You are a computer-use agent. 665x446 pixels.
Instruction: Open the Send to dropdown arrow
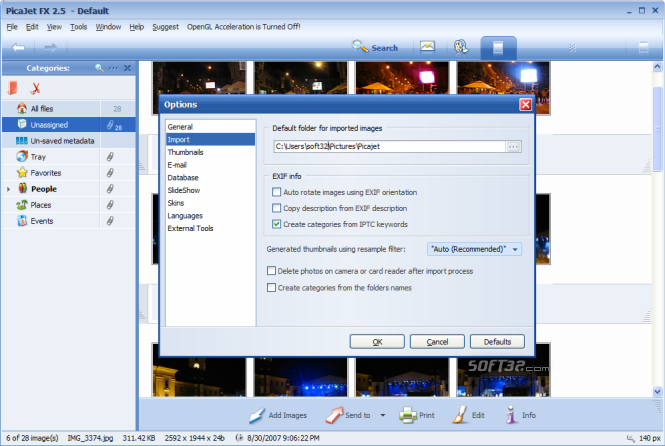point(383,415)
